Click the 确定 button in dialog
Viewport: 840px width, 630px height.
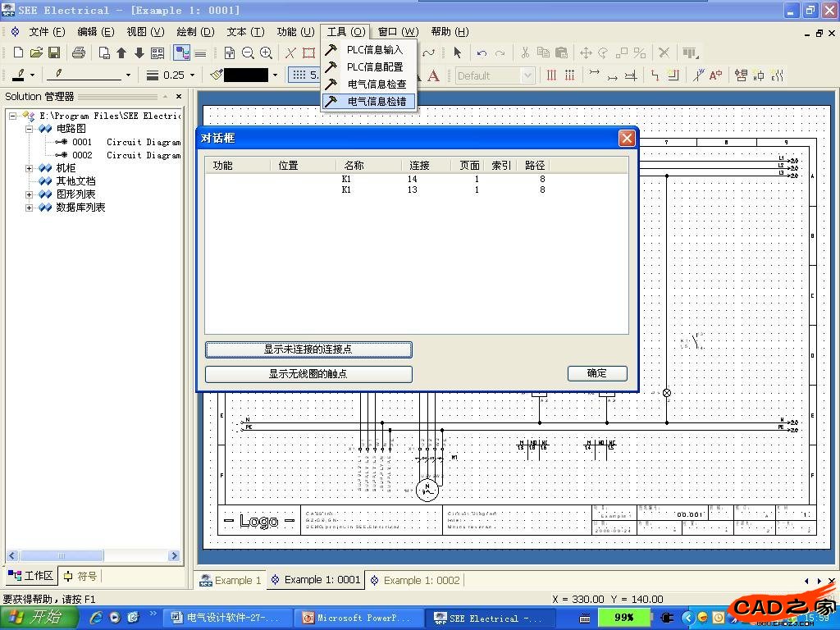[597, 373]
